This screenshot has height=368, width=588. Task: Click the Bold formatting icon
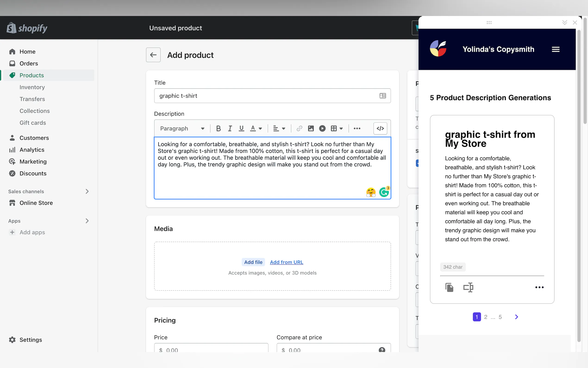[x=218, y=128]
